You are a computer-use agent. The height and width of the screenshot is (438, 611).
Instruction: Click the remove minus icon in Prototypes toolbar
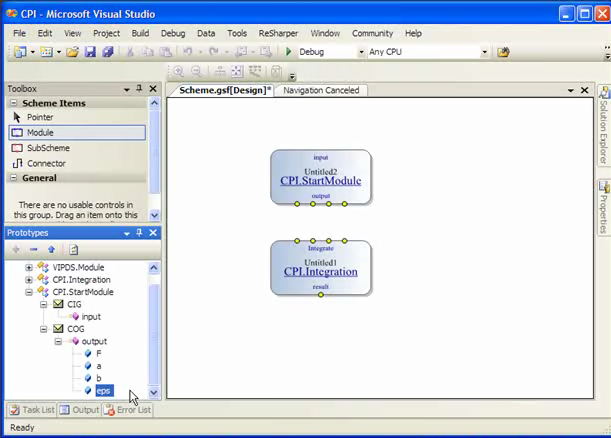(34, 249)
